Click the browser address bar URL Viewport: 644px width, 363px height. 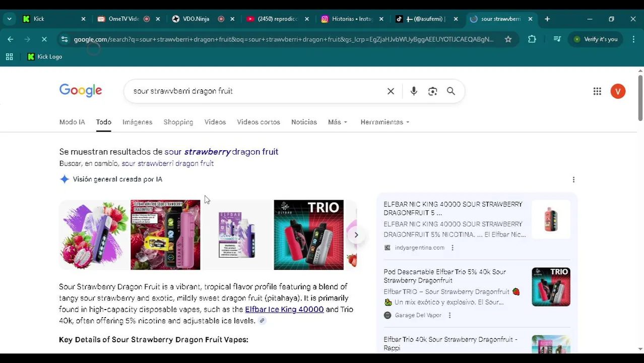[283, 39]
